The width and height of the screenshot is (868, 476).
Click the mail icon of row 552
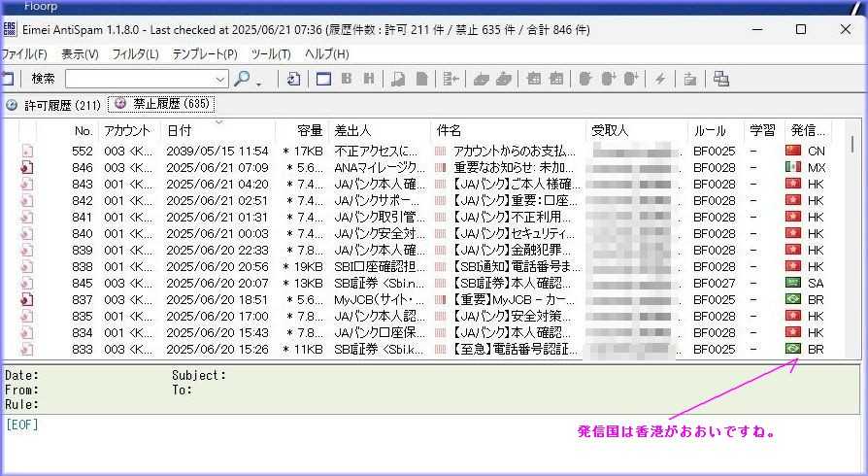coord(27,151)
